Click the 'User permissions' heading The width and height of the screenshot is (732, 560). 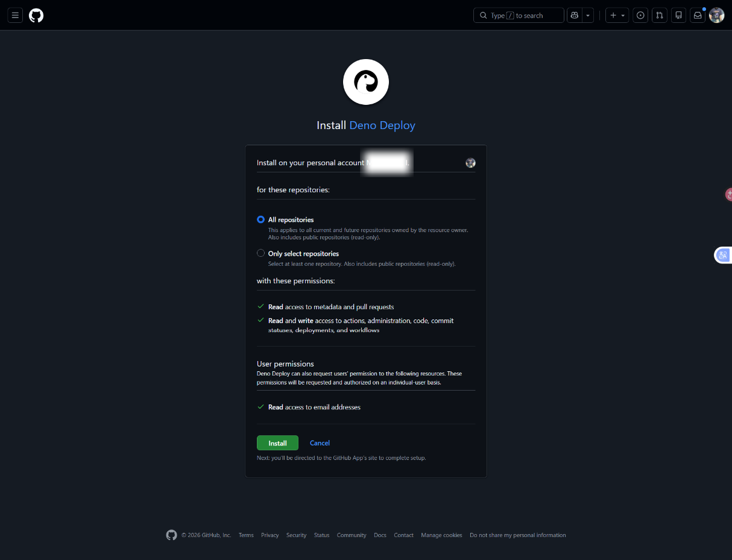[x=285, y=364]
